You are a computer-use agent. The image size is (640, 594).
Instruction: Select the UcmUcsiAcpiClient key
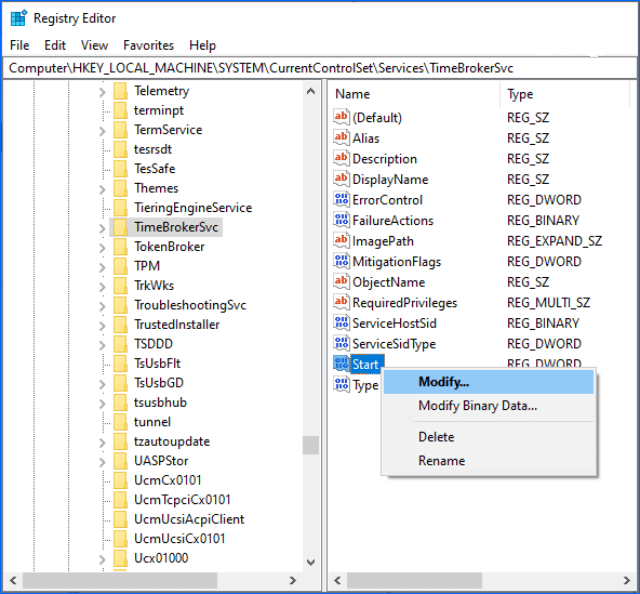pyautogui.click(x=189, y=519)
